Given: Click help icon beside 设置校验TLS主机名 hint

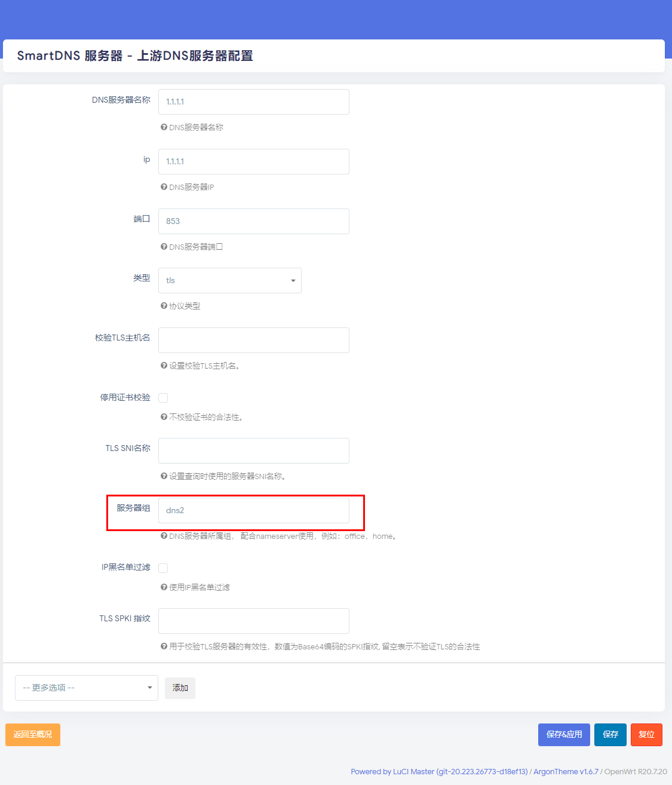Looking at the screenshot, I should (x=164, y=366).
